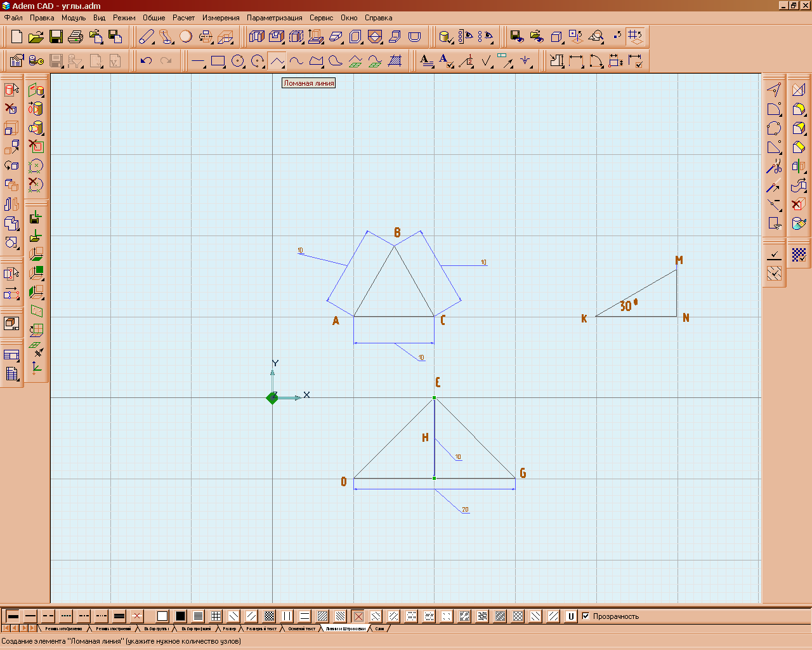Save the drawing with the floppy disk icon
This screenshot has width=812, height=650.
[56, 37]
